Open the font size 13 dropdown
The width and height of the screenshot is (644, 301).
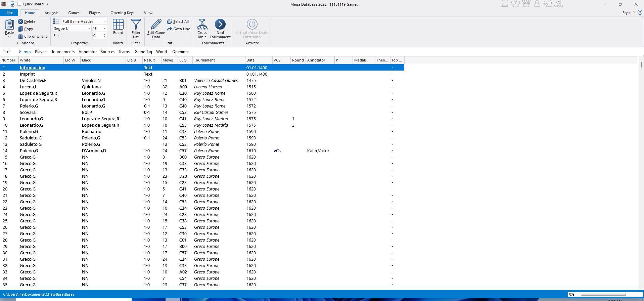[104, 29]
